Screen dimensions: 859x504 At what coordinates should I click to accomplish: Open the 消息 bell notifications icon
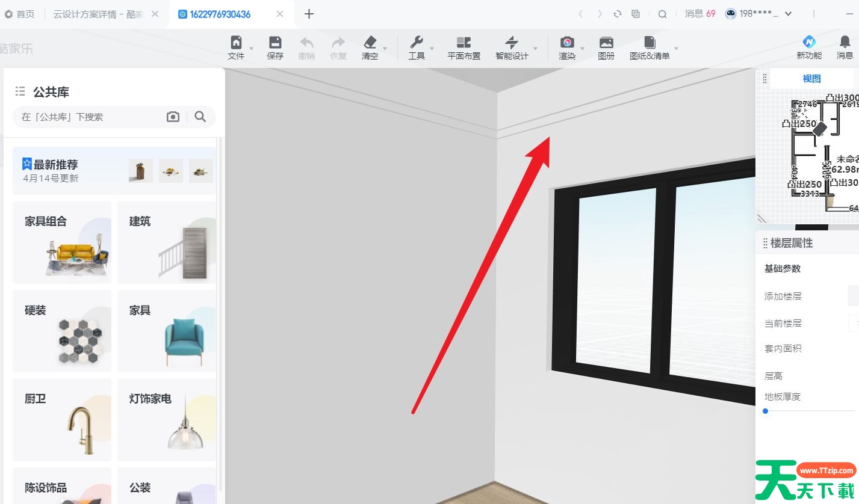(845, 41)
